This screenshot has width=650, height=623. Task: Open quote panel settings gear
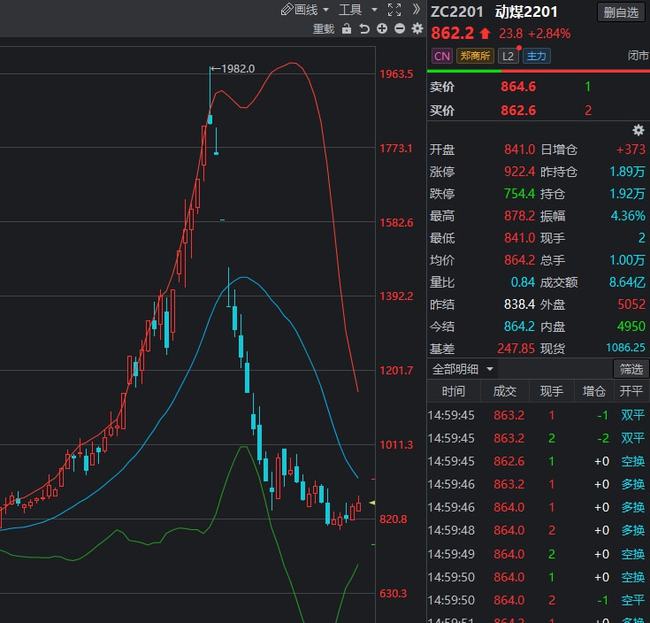[x=638, y=131]
